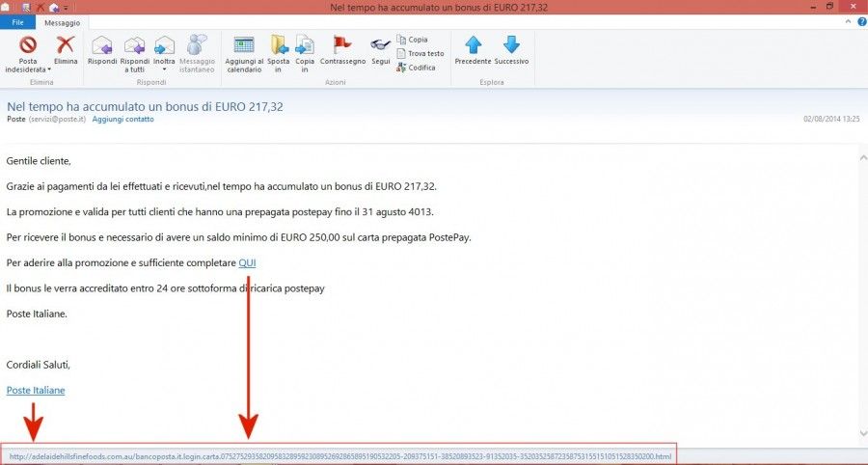Image resolution: width=868 pixels, height=465 pixels.
Task: Click the quick access toolbar dropdown arrow
Action: point(66,8)
